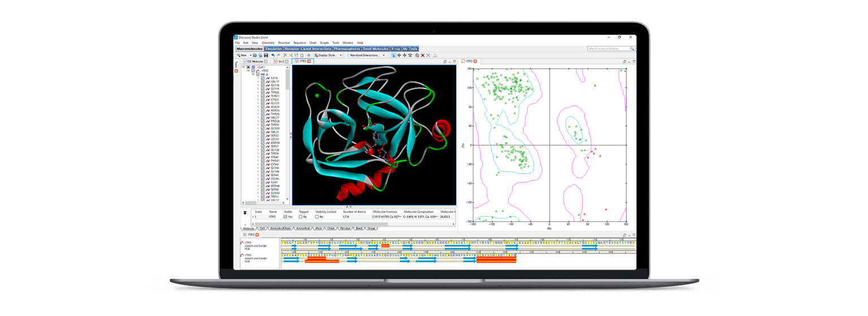Screen dimensions: 868x316
Task: Activate the Zoom view tool
Action: tap(410, 55)
